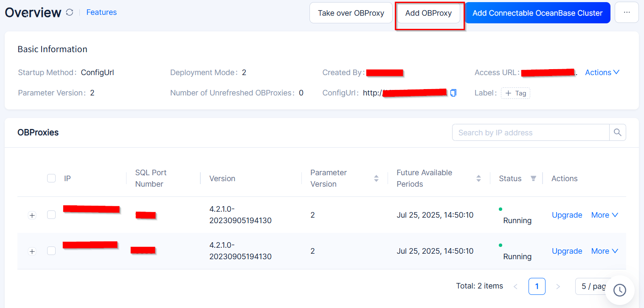Sort by Future Available Periods arrows
This screenshot has width=644, height=308.
coord(478,179)
